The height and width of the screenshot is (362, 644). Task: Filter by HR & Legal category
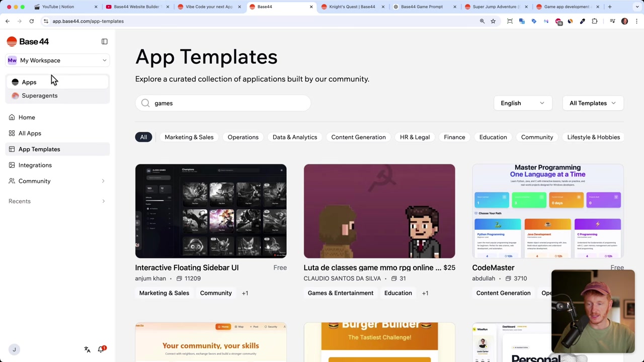(415, 137)
